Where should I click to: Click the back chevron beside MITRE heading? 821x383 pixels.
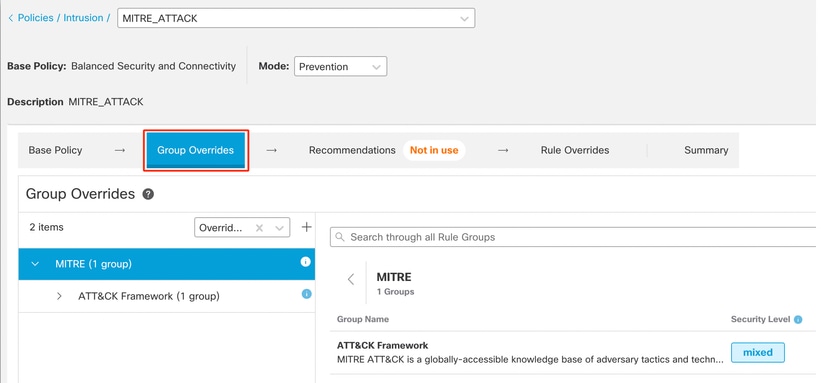351,279
